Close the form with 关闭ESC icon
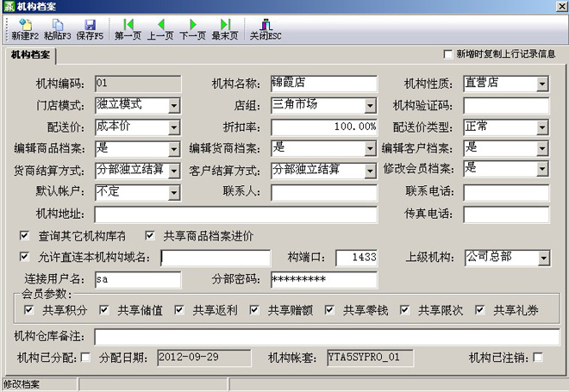The width and height of the screenshot is (569, 392). click(x=266, y=30)
